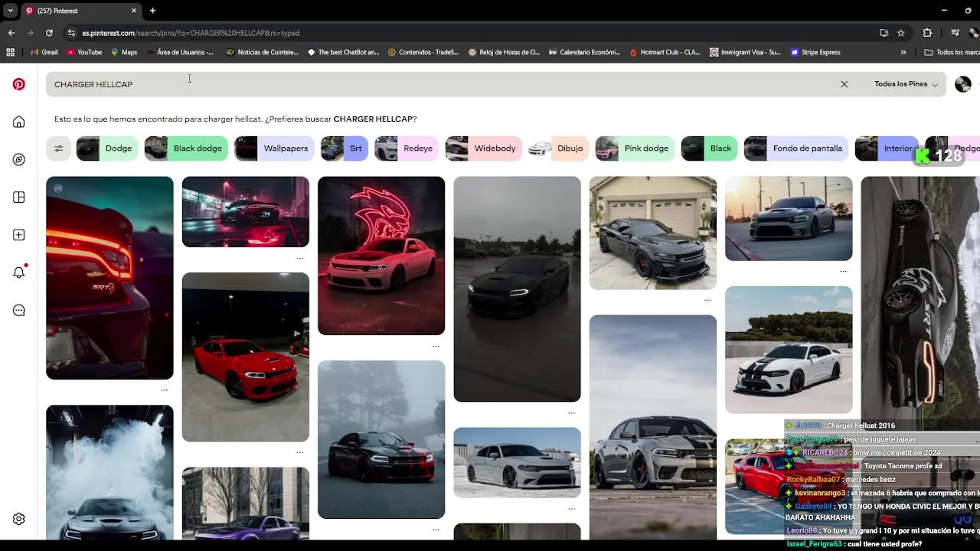Open the red taillight SRT pin
This screenshot has width=980, height=551.
tap(109, 278)
